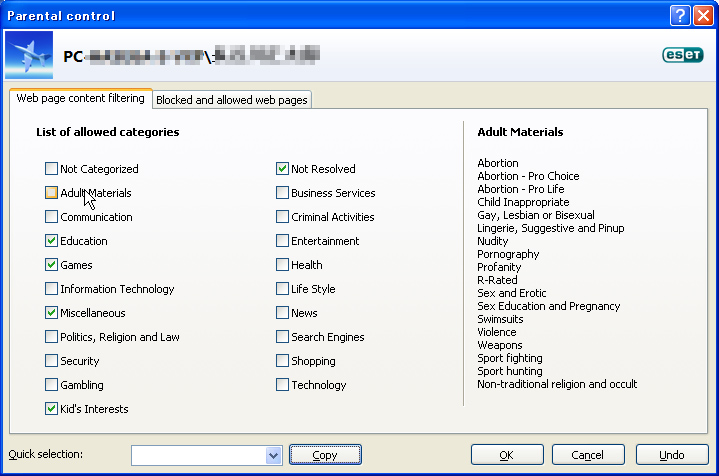719x476 pixels.
Task: Click the 'List of allowed categories' heading
Action: coord(108,132)
